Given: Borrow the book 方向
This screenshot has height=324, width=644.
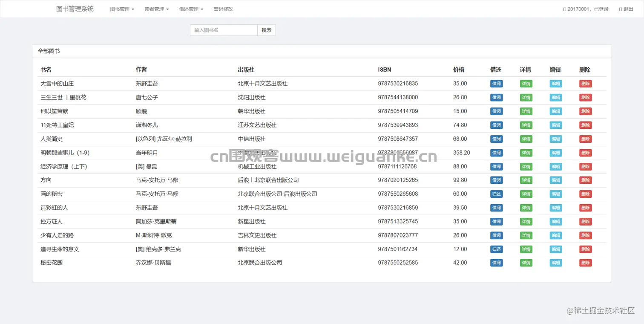Looking at the screenshot, I should 496,180.
